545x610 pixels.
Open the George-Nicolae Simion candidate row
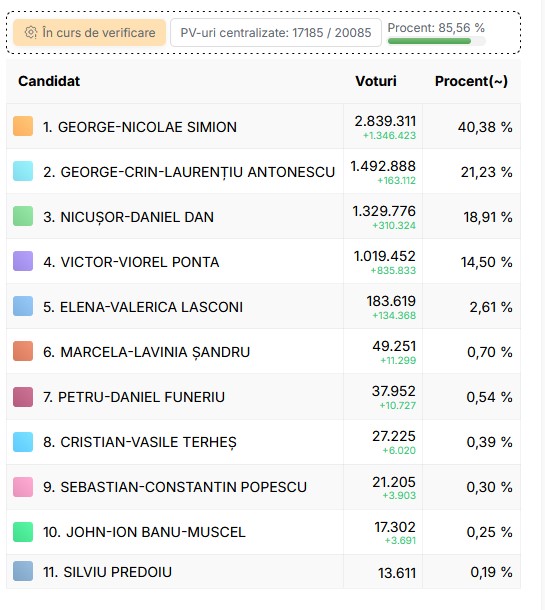(x=263, y=126)
